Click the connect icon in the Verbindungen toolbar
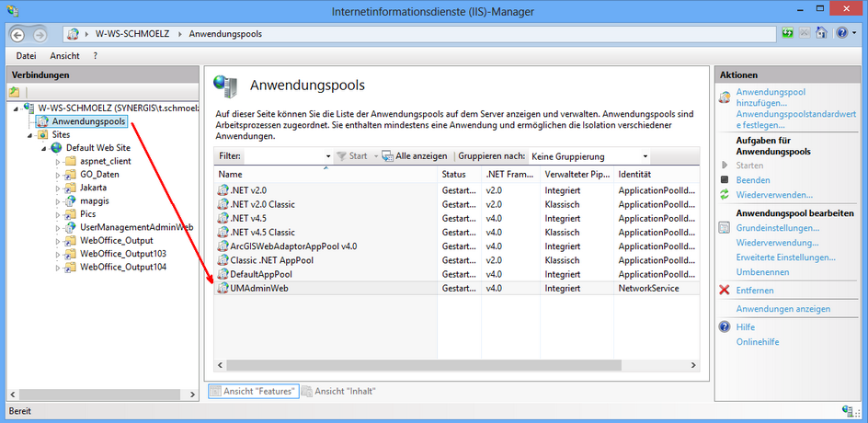Screen dimensions: 868x423 click(15, 92)
